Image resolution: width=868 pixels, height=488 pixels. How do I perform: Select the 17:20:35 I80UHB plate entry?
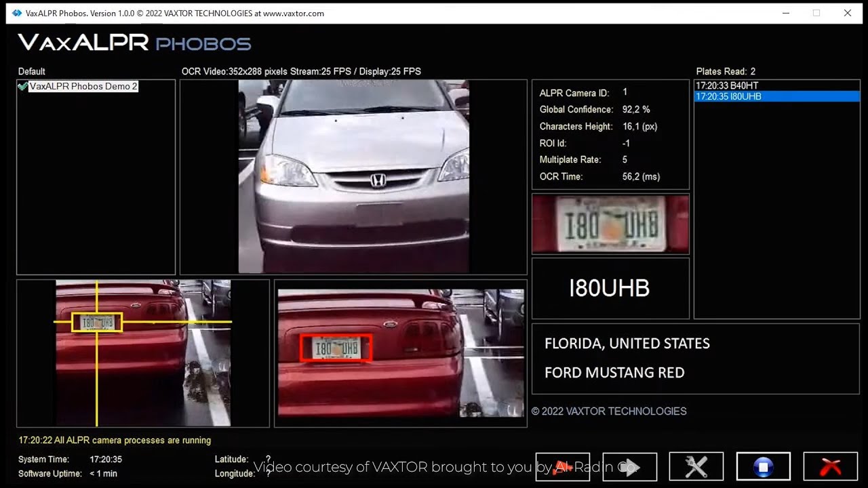pyautogui.click(x=777, y=96)
